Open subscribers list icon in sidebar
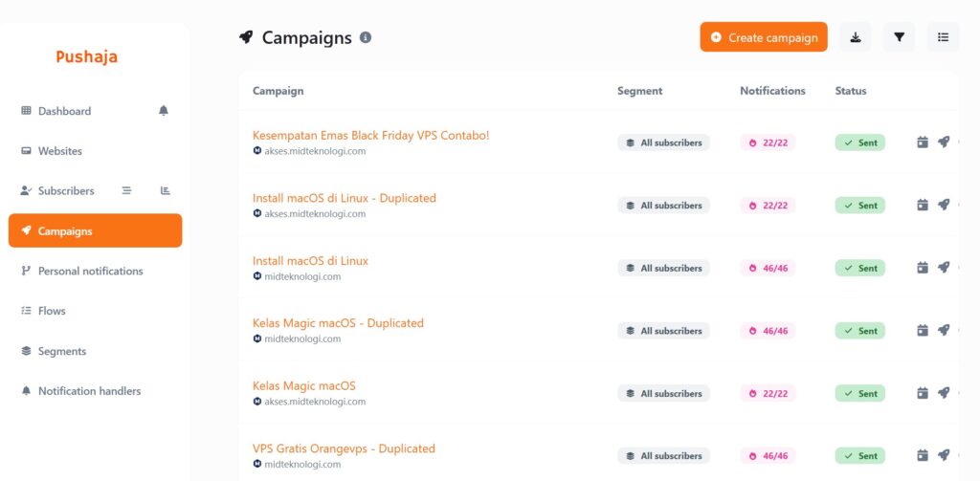 click(x=126, y=190)
